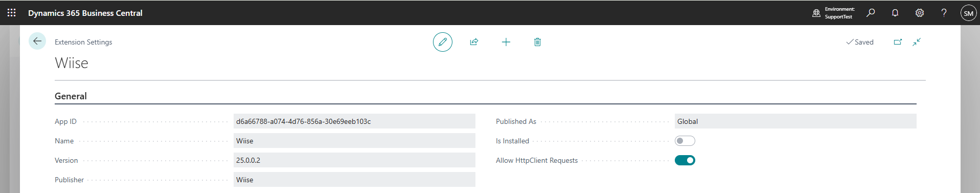Toggle the Is Installed switch

[x=685, y=141]
